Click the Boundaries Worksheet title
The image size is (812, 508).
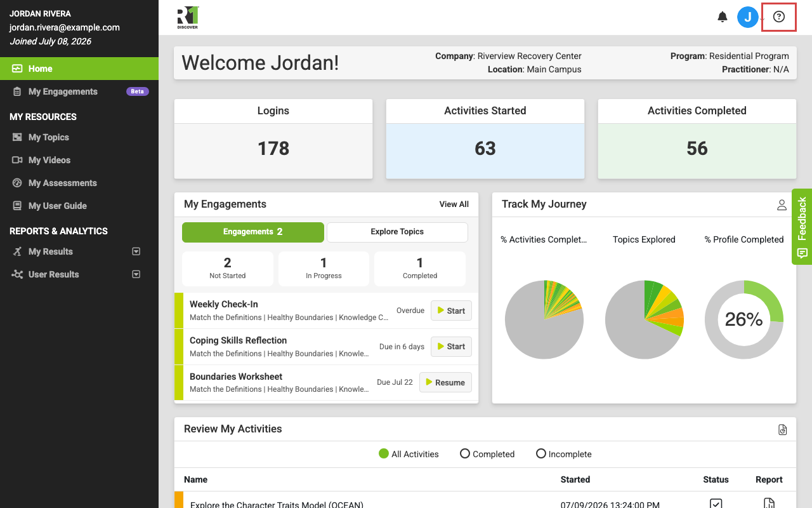pos(236,377)
